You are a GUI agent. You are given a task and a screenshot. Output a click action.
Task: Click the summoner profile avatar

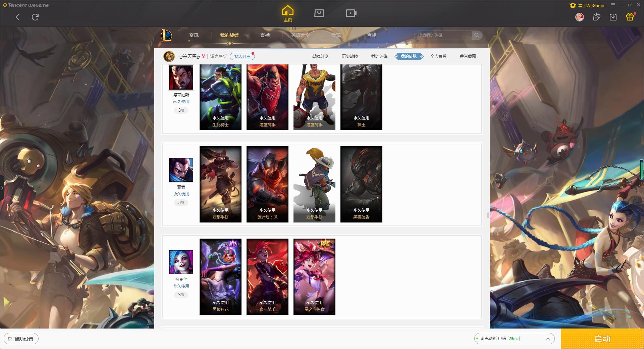[169, 56]
